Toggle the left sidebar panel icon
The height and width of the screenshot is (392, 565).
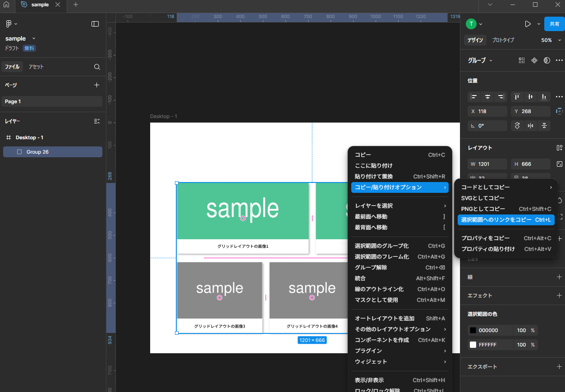pos(95,24)
